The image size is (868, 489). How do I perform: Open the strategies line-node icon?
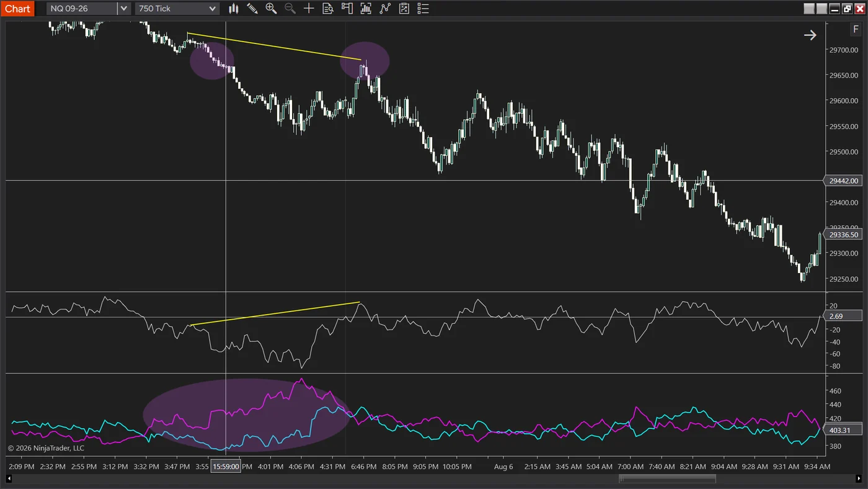pyautogui.click(x=385, y=9)
